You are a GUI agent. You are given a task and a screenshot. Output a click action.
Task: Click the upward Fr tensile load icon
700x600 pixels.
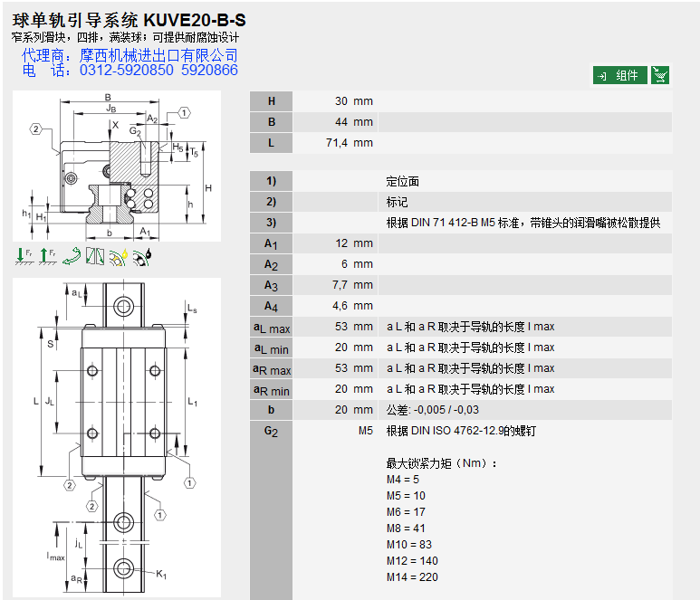click(47, 257)
